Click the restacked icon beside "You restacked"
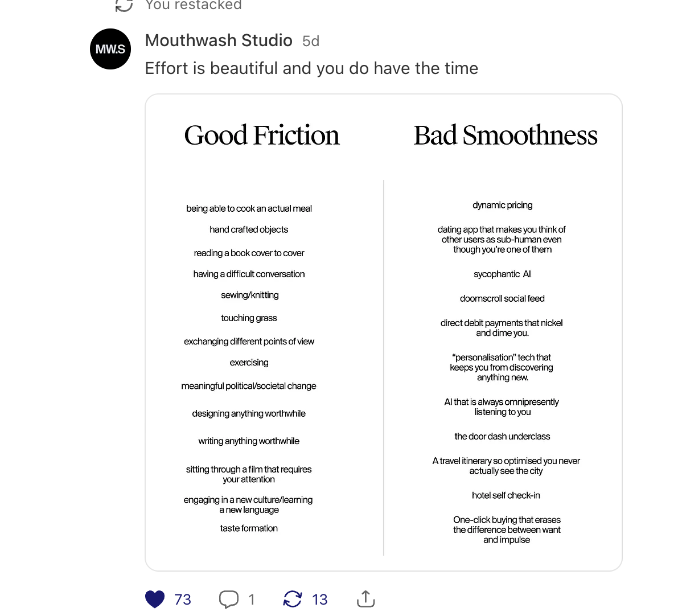The width and height of the screenshot is (682, 616). 124,5
